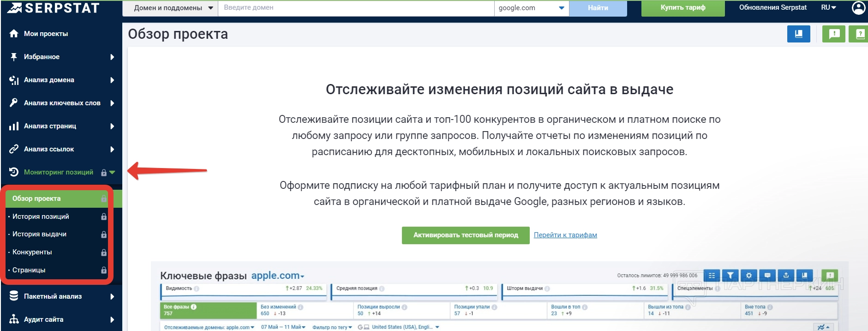Image resolution: width=868 pixels, height=331 pixels.
Task: Open the Отслеживаемые домены dropdown
Action: pos(210,327)
